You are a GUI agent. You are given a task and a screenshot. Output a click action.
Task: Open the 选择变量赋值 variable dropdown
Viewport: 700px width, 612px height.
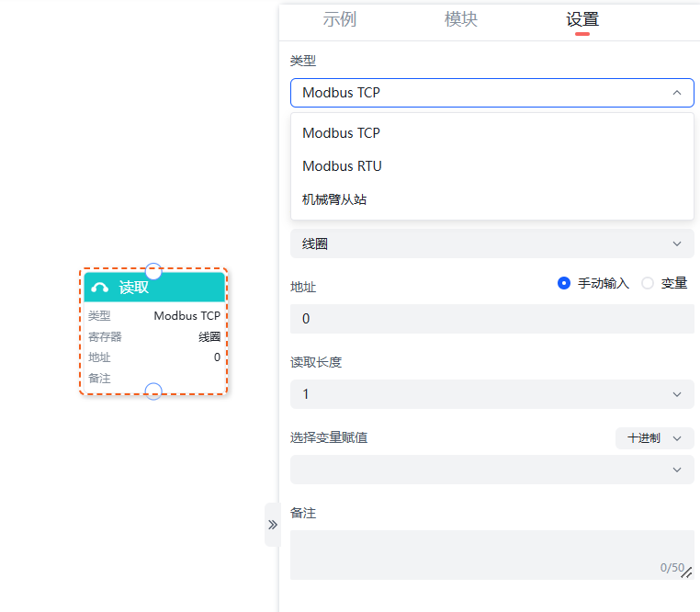(x=492, y=470)
